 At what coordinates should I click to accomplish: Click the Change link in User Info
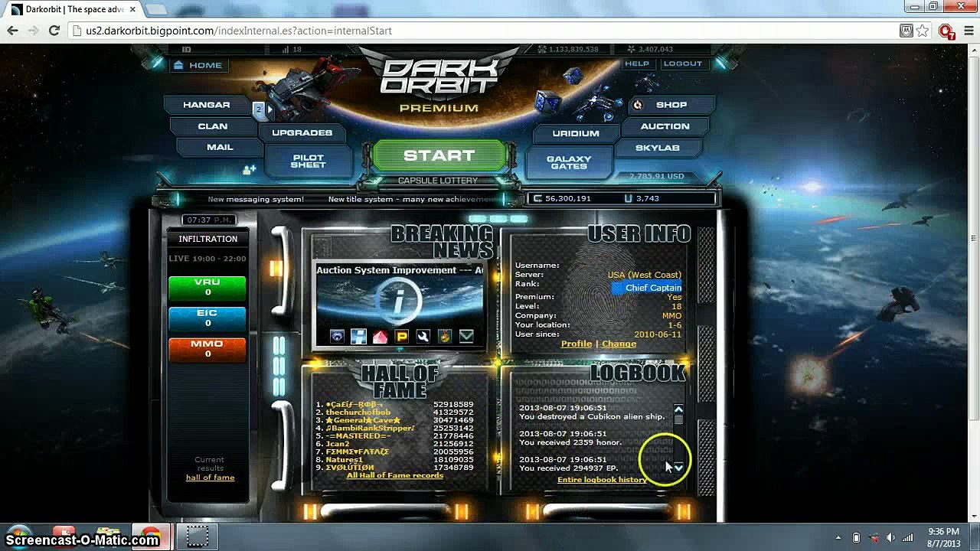click(x=619, y=344)
